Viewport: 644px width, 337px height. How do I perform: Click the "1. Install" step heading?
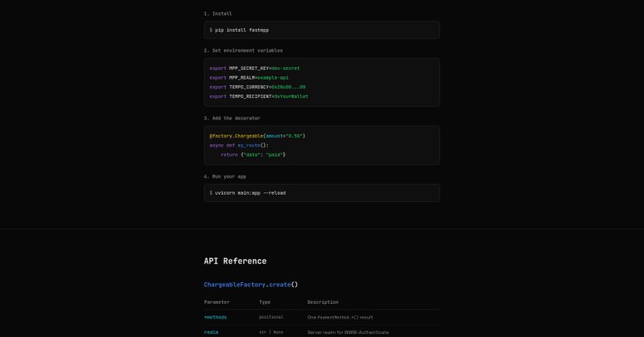pyautogui.click(x=217, y=14)
